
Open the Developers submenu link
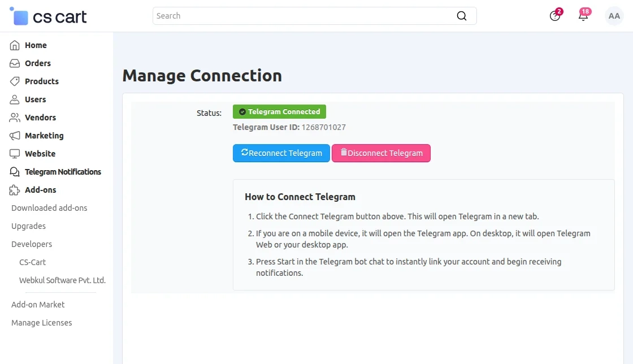32,244
